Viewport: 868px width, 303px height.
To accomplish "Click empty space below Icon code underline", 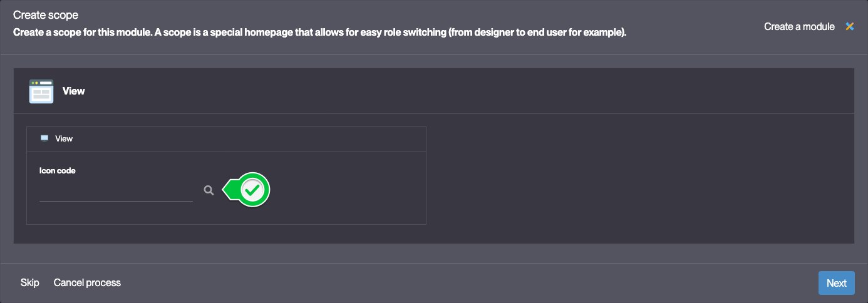I will (116, 213).
